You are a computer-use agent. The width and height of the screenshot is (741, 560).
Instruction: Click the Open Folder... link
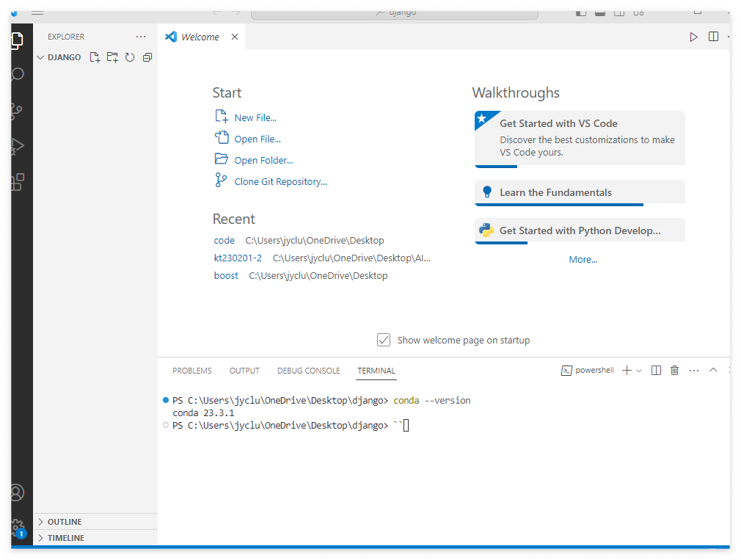[263, 160]
